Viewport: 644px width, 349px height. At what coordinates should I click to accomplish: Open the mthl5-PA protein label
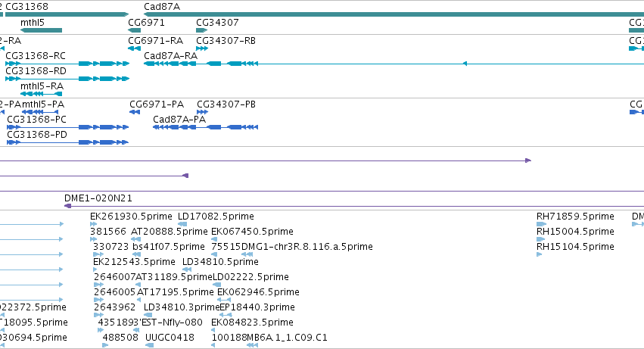[x=43, y=104]
